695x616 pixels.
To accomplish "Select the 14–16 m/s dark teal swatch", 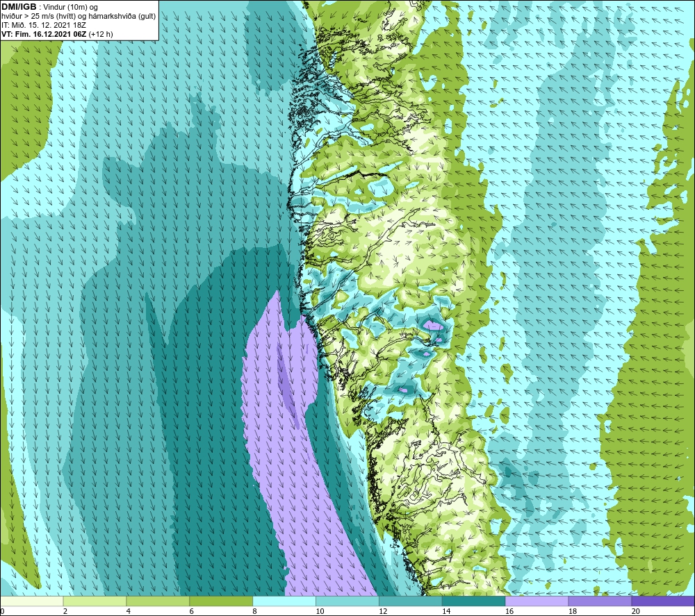I will (474, 601).
